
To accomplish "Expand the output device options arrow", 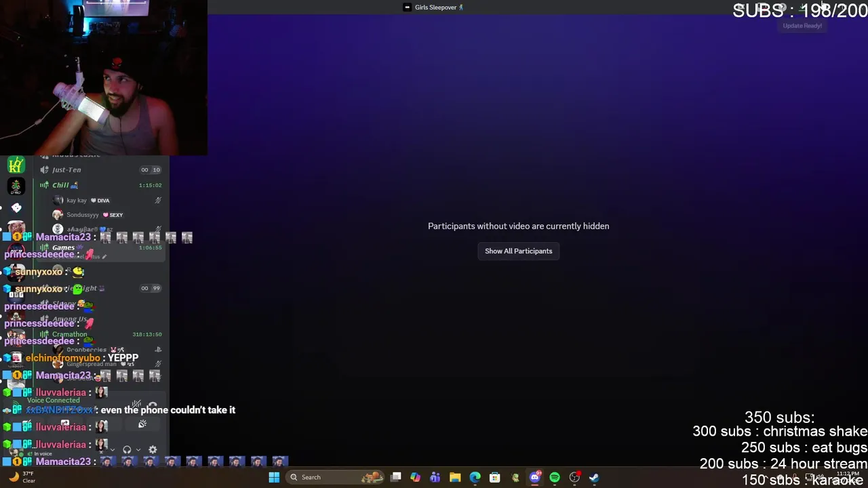I will click(x=138, y=449).
